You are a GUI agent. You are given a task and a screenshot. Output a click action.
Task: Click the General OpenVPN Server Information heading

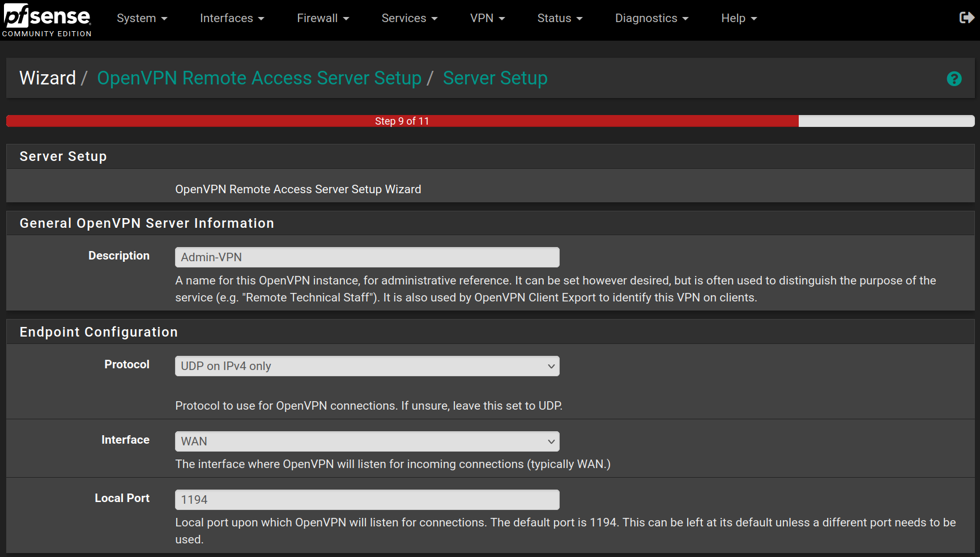click(x=147, y=223)
